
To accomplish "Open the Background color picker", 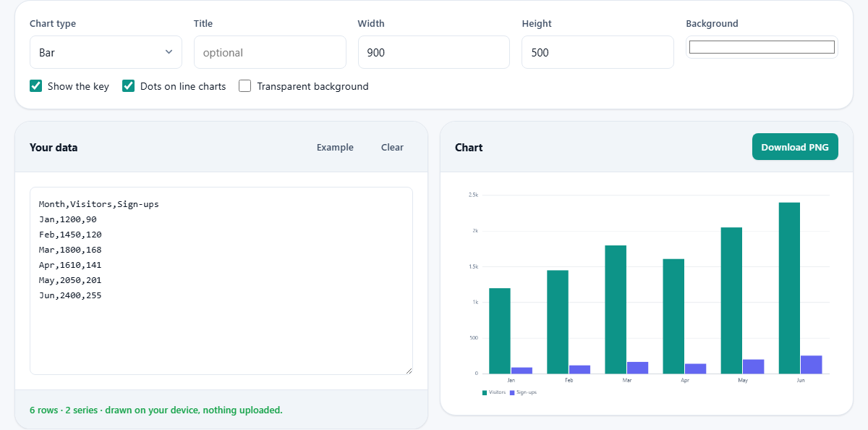I will tap(762, 47).
